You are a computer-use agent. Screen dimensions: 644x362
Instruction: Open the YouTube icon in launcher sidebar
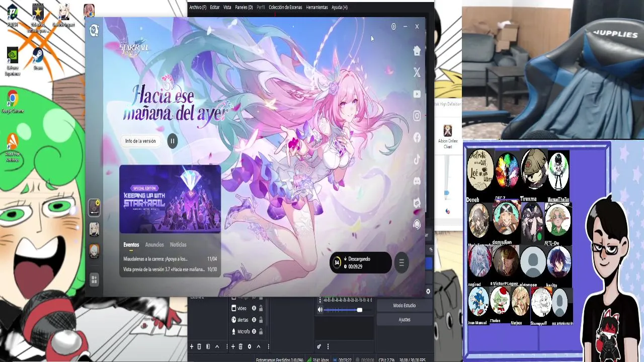(417, 94)
